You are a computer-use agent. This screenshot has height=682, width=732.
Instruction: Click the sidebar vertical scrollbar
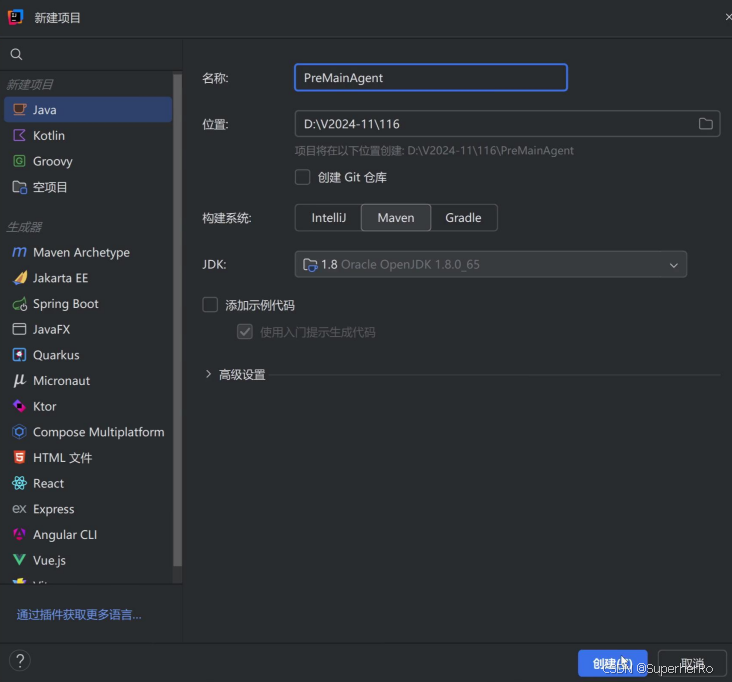tap(177, 320)
